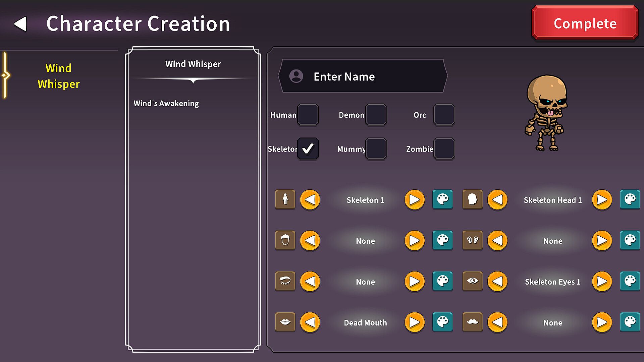Click the mouth lips category icon
Image resolution: width=644 pixels, height=362 pixels.
click(285, 322)
